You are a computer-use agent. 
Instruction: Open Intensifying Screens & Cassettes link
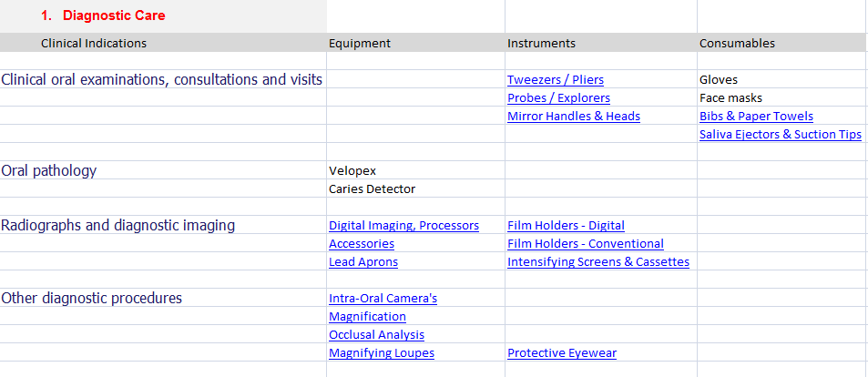pyautogui.click(x=597, y=262)
